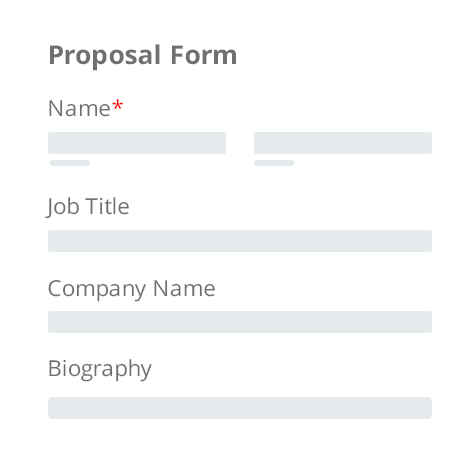
Task: Click the word Form in the heading
Action: pos(204,55)
